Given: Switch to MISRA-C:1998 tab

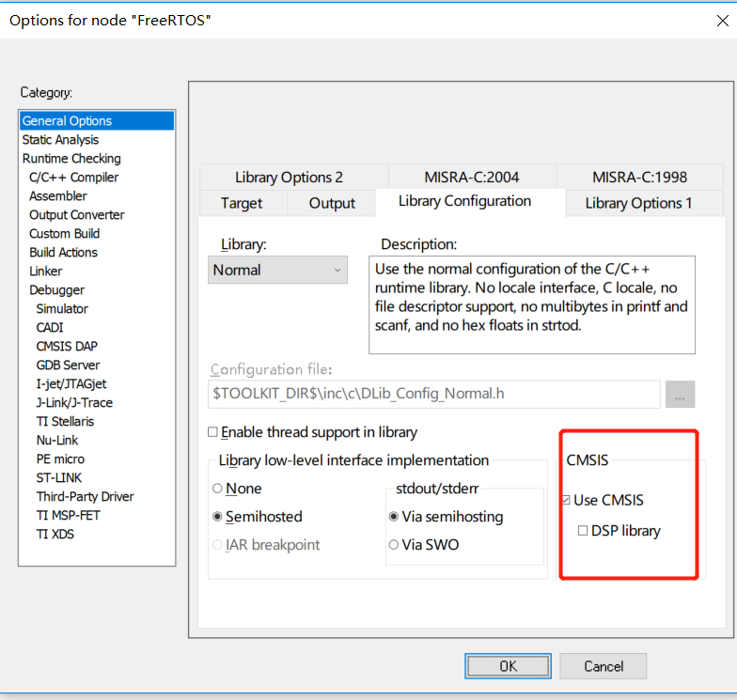Looking at the screenshot, I should tap(639, 177).
